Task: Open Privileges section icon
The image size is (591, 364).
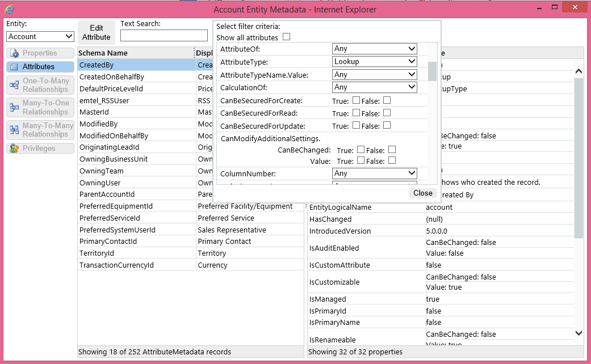Action: click(x=14, y=149)
